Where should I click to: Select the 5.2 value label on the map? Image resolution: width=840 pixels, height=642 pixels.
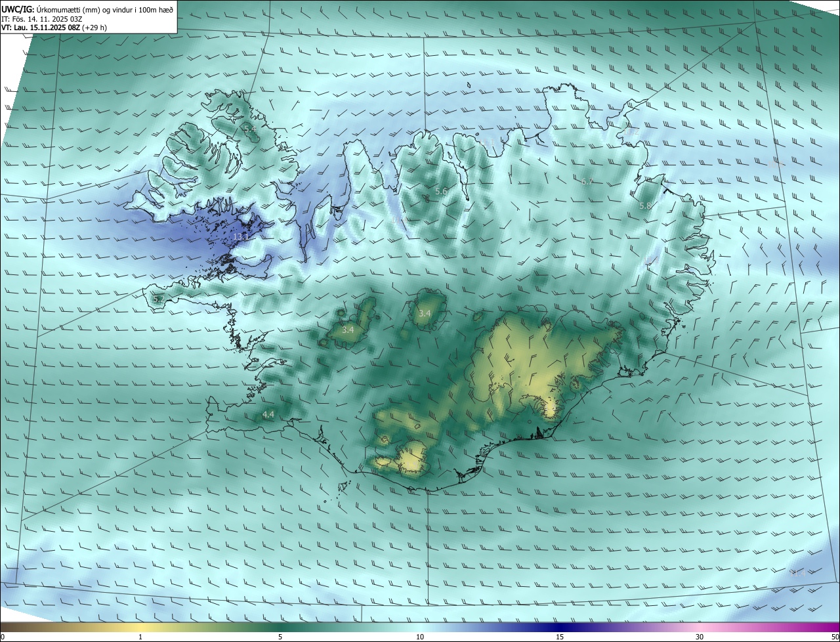coord(159,299)
